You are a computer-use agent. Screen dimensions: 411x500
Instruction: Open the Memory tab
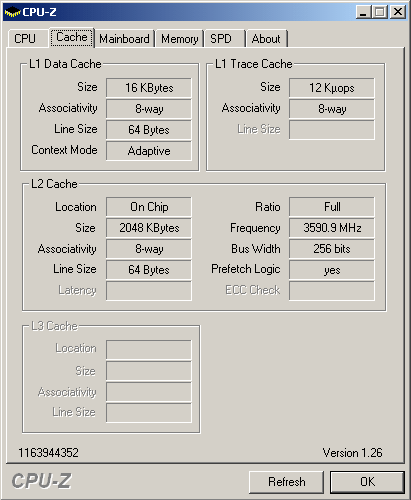pos(180,39)
